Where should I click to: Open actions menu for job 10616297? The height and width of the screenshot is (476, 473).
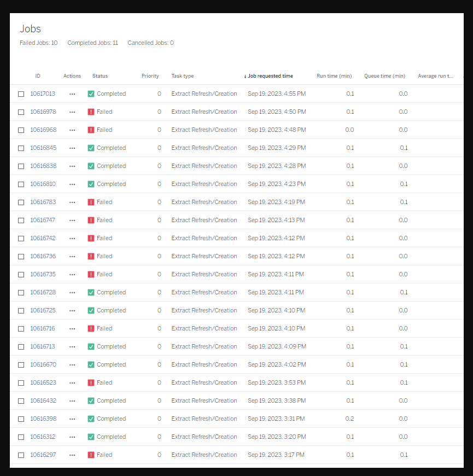click(72, 455)
